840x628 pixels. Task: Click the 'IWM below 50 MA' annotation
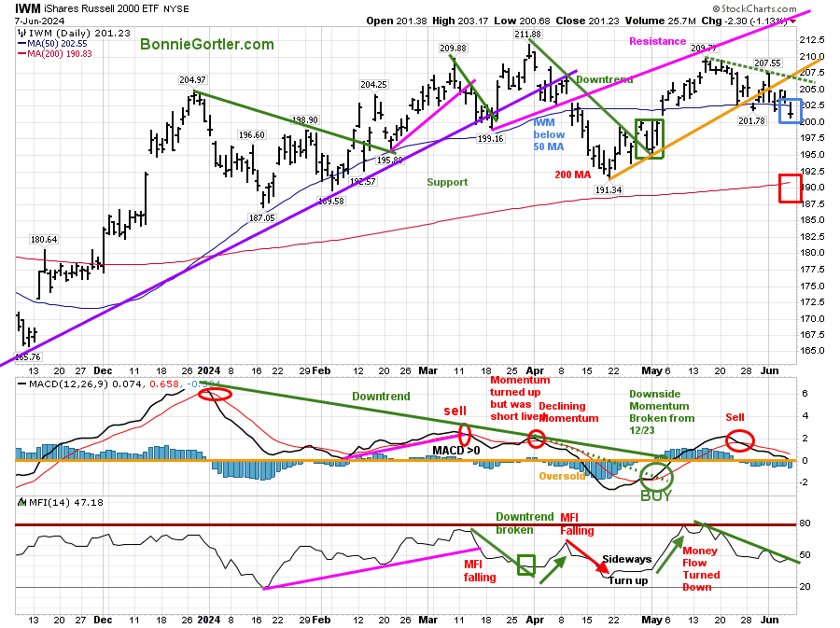(x=549, y=134)
